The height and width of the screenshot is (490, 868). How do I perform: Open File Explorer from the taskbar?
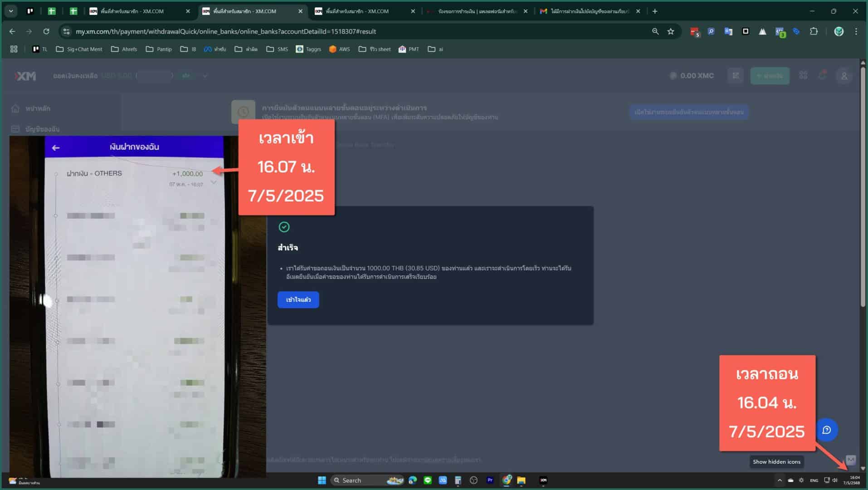[x=521, y=480]
